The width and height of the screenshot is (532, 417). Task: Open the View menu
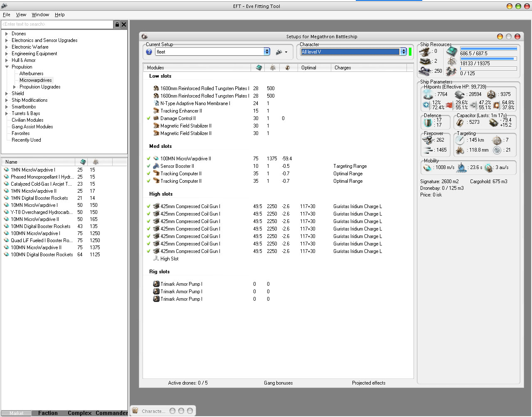(x=21, y=15)
